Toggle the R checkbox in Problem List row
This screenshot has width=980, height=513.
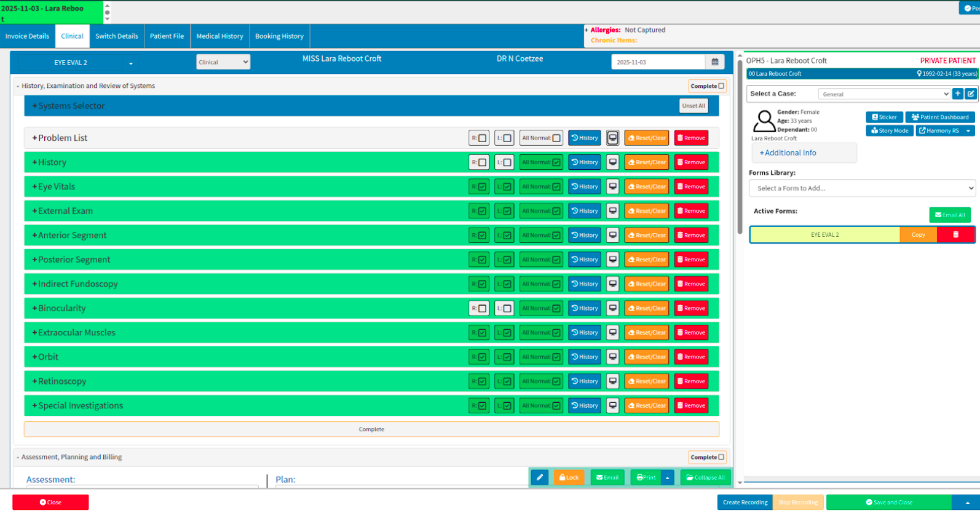(482, 138)
